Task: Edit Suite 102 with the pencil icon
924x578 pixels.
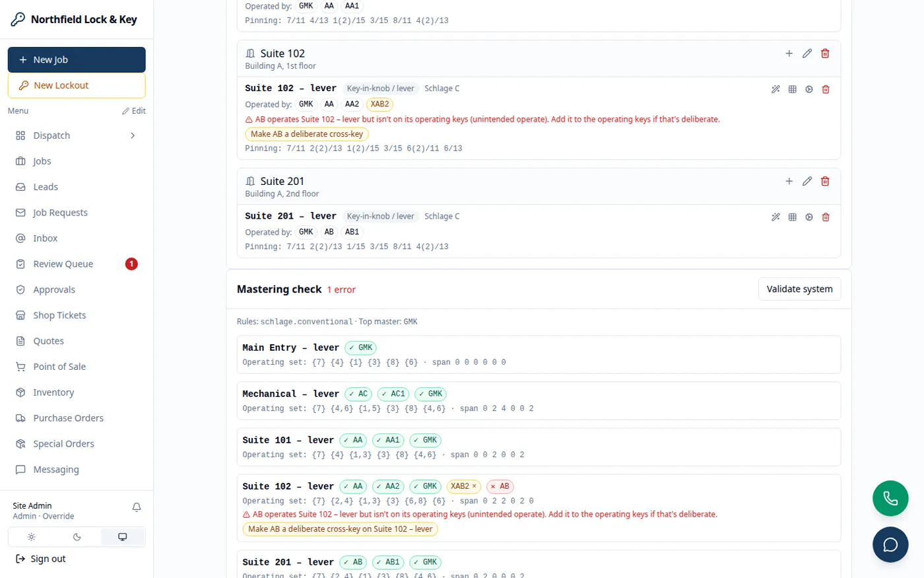Action: pyautogui.click(x=807, y=54)
